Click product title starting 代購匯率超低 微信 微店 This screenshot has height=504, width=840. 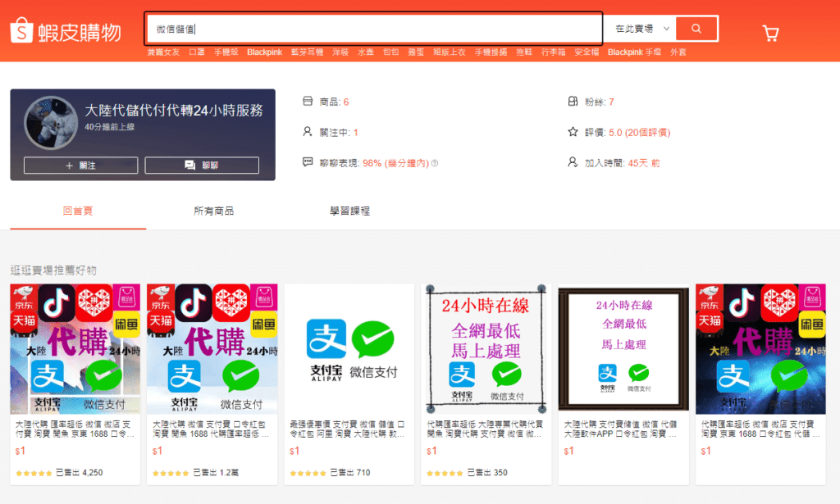[760, 429]
